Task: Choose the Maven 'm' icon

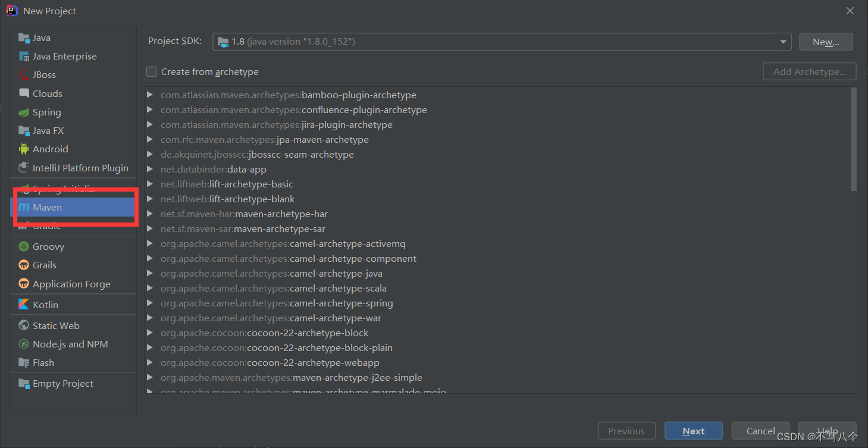Action: (x=24, y=208)
